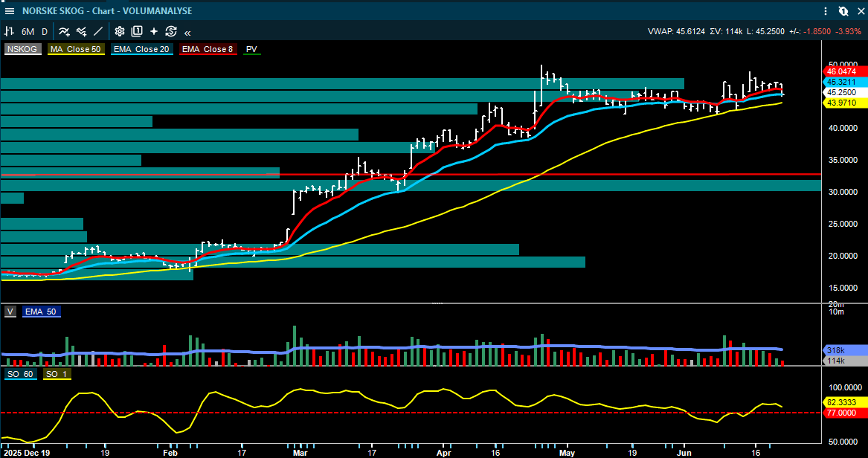
Task: Click the splitter handle between price and volume panes
Action: click(x=437, y=303)
